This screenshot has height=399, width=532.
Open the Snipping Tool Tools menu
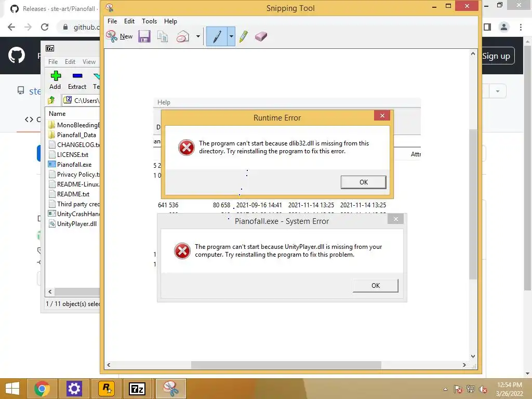click(x=149, y=21)
